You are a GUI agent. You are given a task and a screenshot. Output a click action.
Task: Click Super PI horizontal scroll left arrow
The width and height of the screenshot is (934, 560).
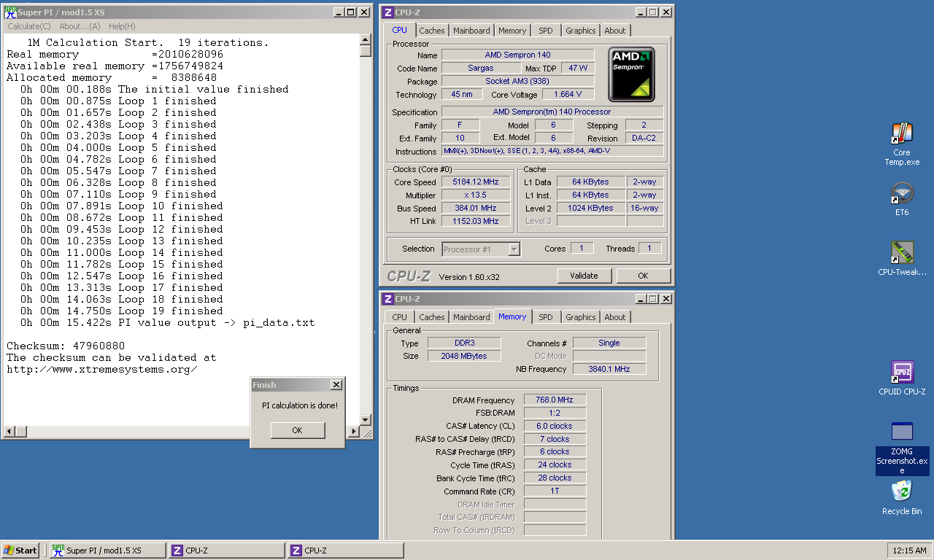[x=9, y=432]
